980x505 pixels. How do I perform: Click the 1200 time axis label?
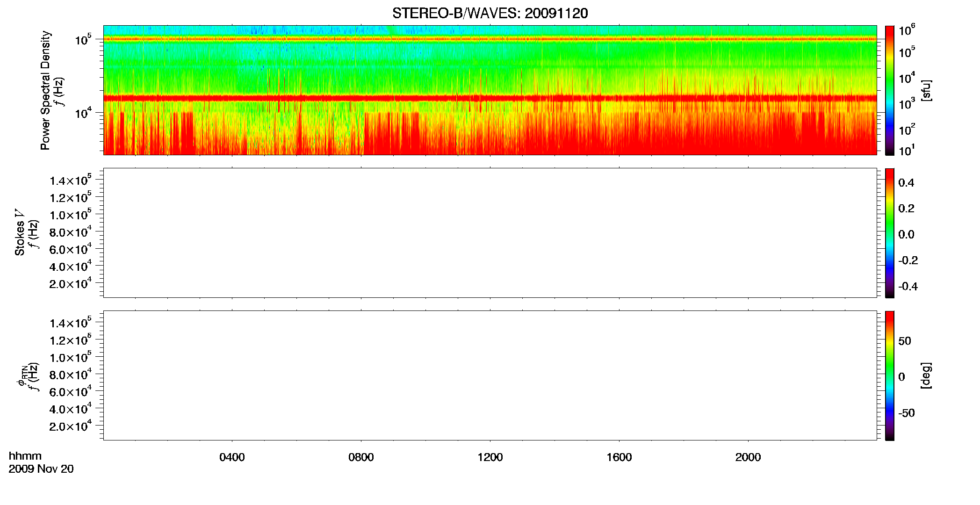click(x=490, y=457)
